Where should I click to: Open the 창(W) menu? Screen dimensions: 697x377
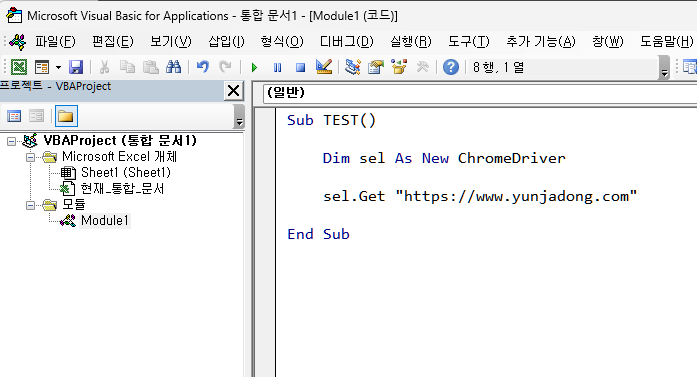[x=608, y=41]
